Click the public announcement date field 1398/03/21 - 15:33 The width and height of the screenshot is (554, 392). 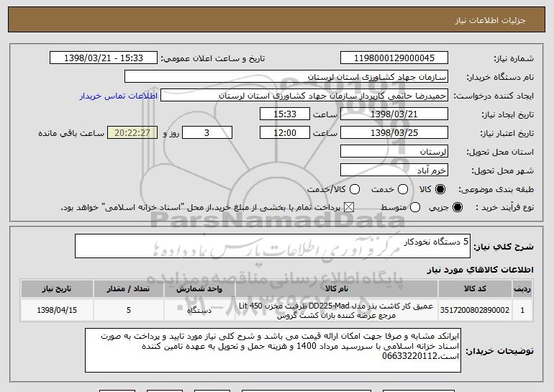(104, 58)
